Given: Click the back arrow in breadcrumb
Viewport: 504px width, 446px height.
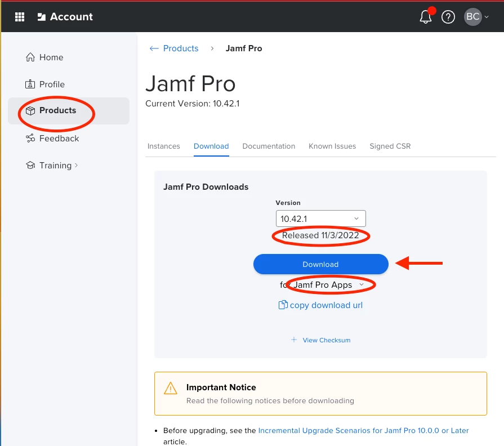Looking at the screenshot, I should click(154, 48).
